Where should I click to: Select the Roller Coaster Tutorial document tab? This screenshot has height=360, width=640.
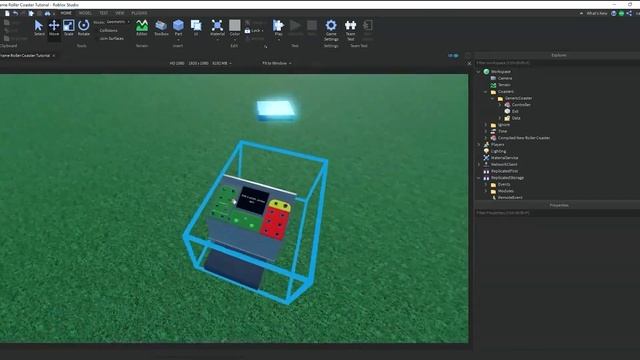point(24,56)
